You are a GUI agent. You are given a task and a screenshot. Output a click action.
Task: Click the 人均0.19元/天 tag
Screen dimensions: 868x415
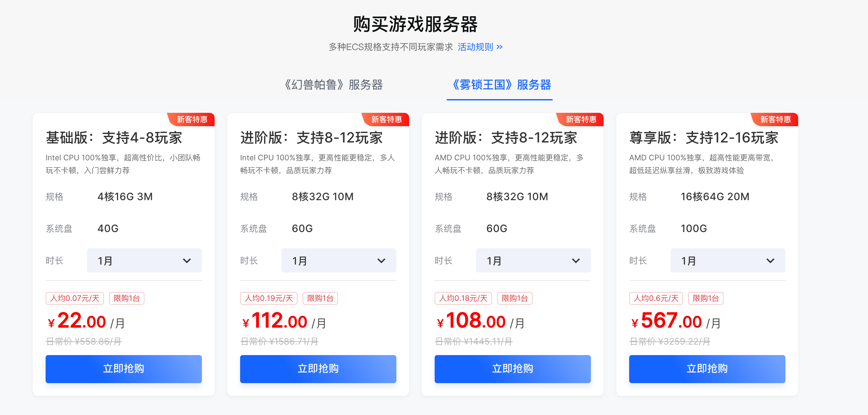(269, 298)
